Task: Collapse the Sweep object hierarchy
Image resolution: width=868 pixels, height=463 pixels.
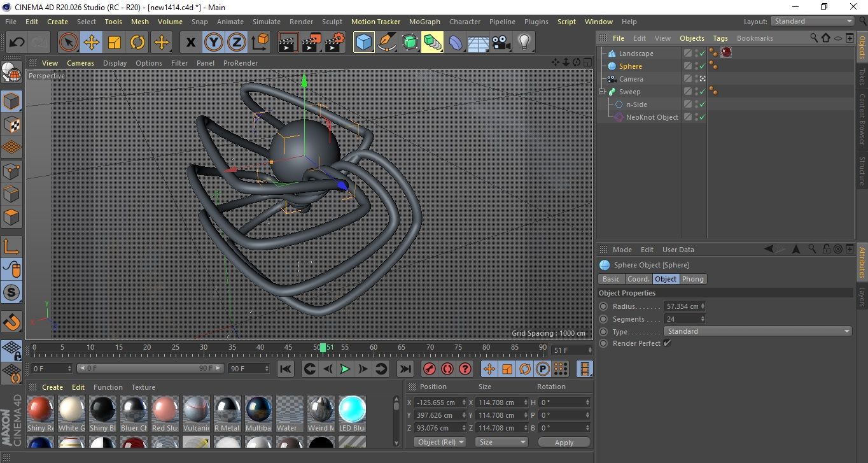Action: pyautogui.click(x=602, y=92)
